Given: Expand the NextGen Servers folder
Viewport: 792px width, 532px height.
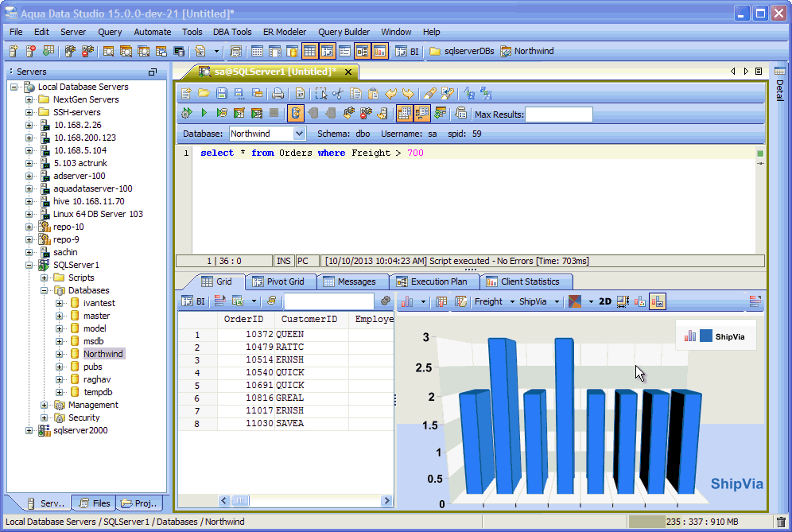Looking at the screenshot, I should [x=29, y=99].
